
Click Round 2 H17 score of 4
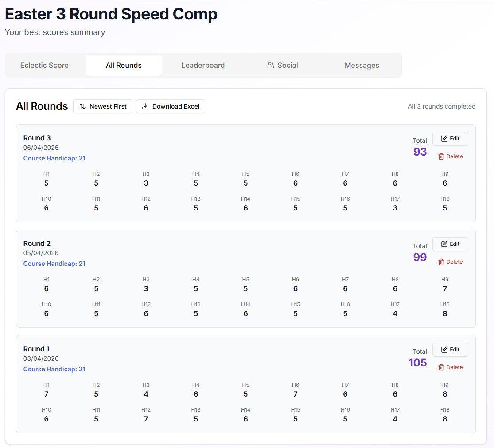coord(395,314)
